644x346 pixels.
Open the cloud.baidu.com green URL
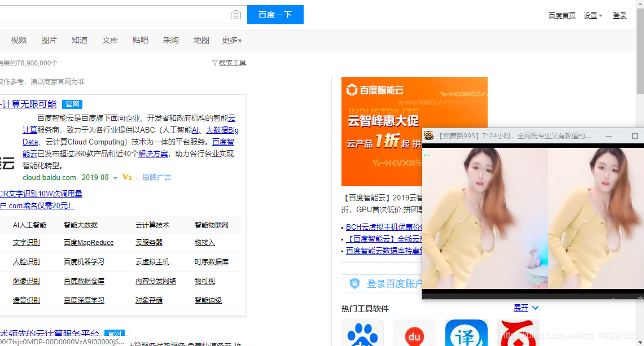[49, 178]
